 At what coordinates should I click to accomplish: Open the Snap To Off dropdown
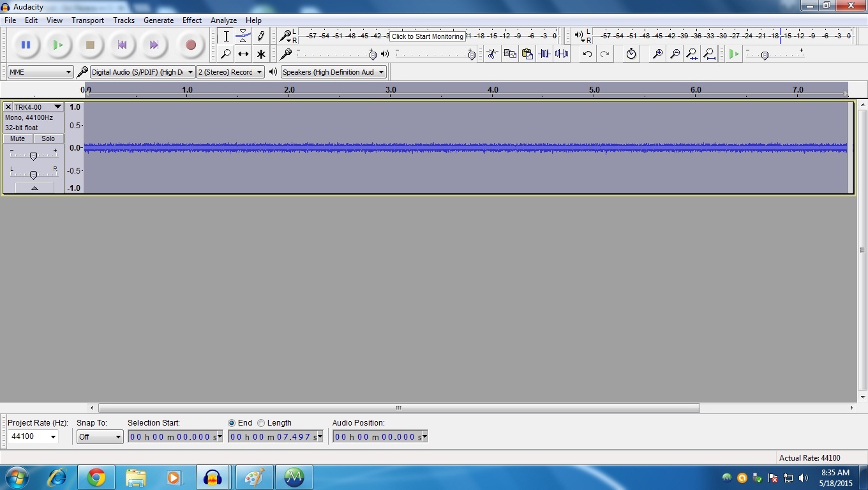pyautogui.click(x=100, y=436)
